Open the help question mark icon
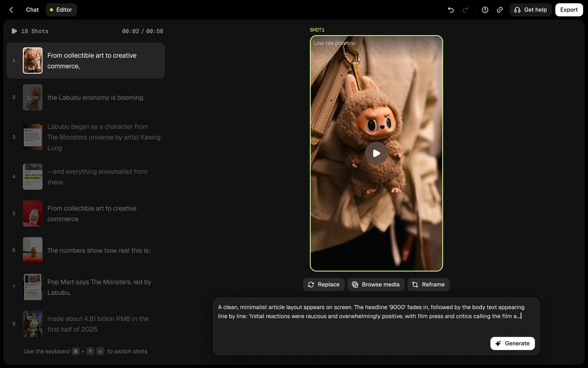588x368 pixels. tap(485, 10)
